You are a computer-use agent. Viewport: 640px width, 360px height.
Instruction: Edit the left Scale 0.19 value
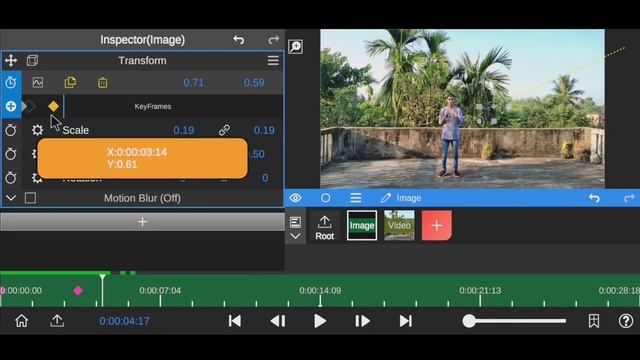pyautogui.click(x=184, y=130)
